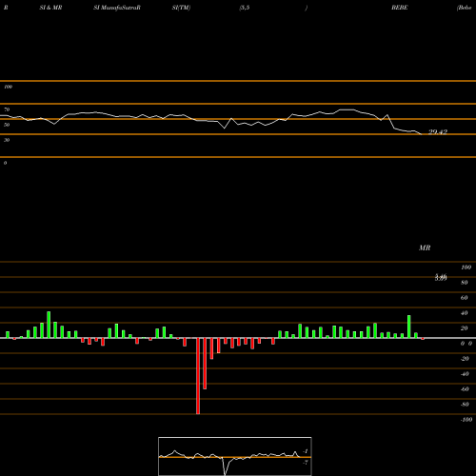Click the SI & MR header text
476x476 pixels.
click(x=50, y=8)
